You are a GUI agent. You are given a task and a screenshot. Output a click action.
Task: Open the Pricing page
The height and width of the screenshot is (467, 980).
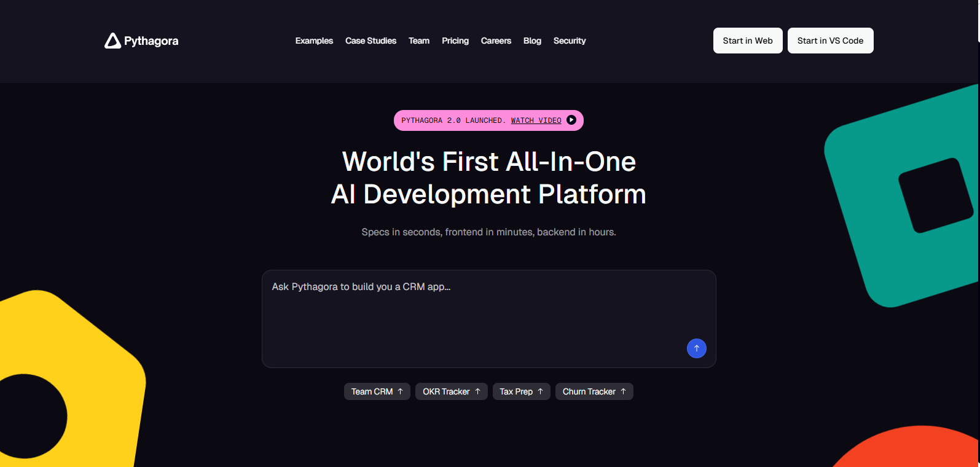point(455,41)
